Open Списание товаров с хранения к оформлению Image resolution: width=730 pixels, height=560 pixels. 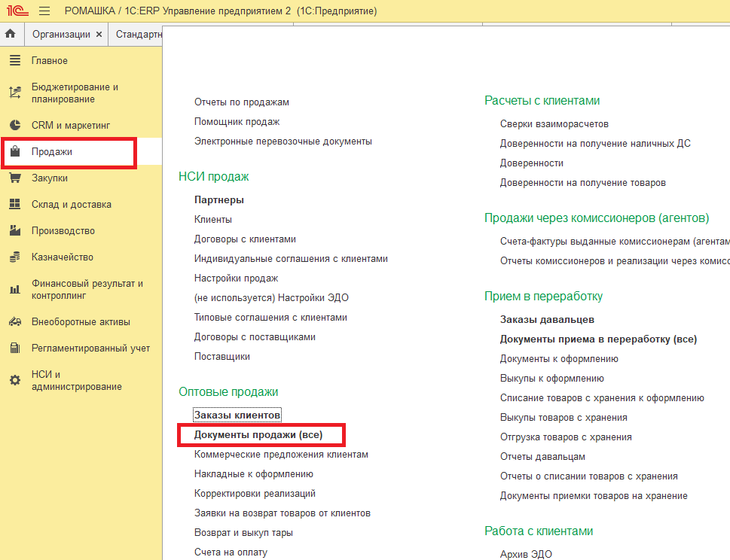(602, 397)
